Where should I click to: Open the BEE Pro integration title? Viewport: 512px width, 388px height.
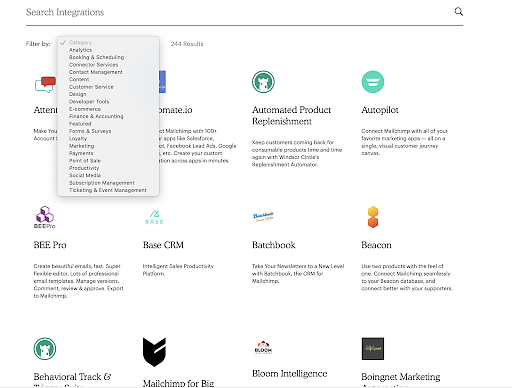(50, 245)
